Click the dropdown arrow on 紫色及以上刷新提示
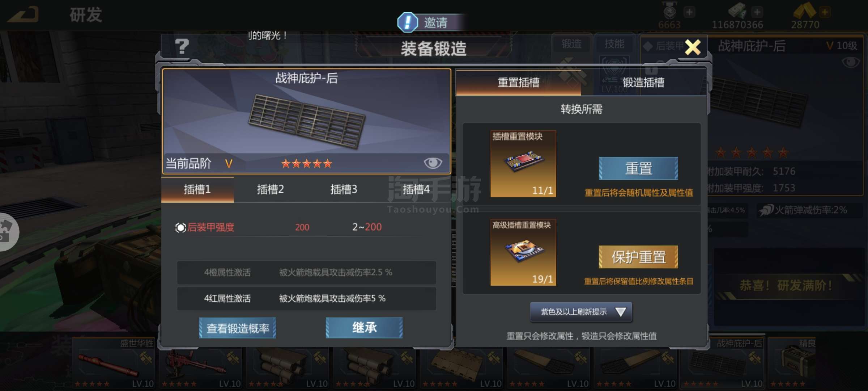The image size is (868, 391). [x=621, y=312]
